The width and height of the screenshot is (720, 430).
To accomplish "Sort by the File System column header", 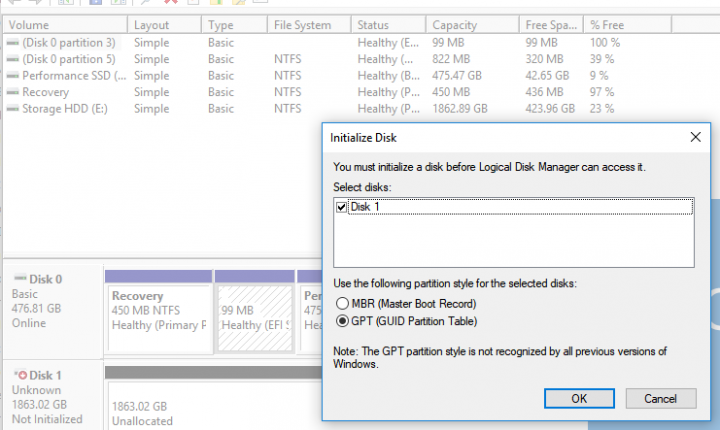I will (309, 25).
